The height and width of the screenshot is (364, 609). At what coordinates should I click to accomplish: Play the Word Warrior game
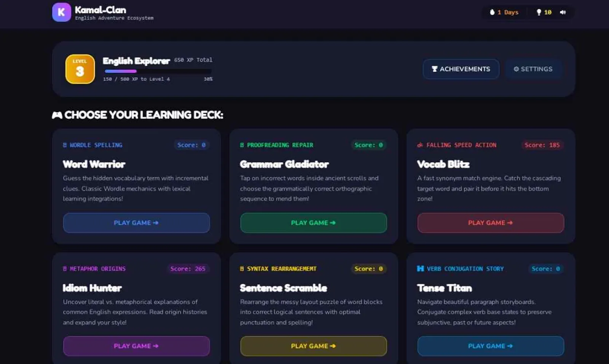click(x=136, y=223)
